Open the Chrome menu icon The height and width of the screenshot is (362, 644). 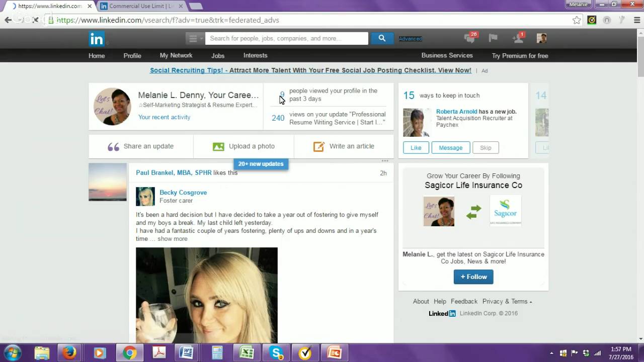(636, 20)
